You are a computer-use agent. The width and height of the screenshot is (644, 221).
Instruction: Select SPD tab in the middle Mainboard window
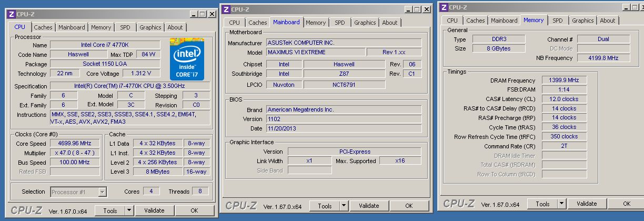click(340, 23)
